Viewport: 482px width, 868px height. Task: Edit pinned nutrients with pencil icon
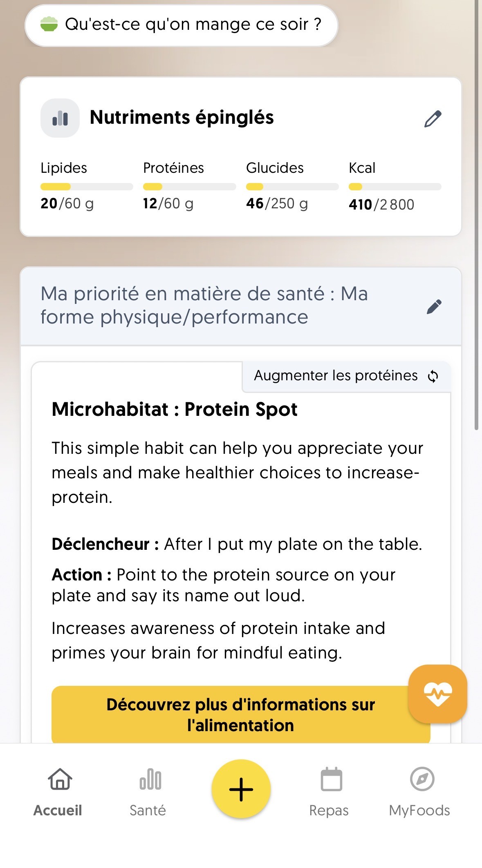coord(433,119)
